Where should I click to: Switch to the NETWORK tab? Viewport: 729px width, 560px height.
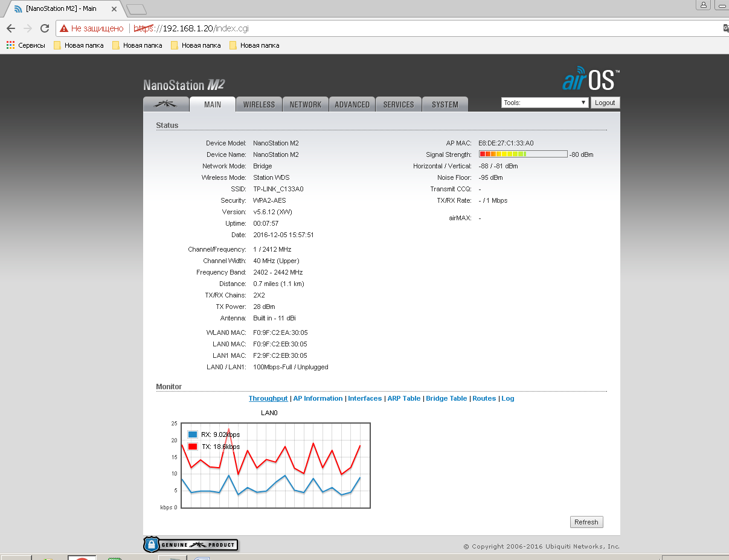[x=305, y=104]
